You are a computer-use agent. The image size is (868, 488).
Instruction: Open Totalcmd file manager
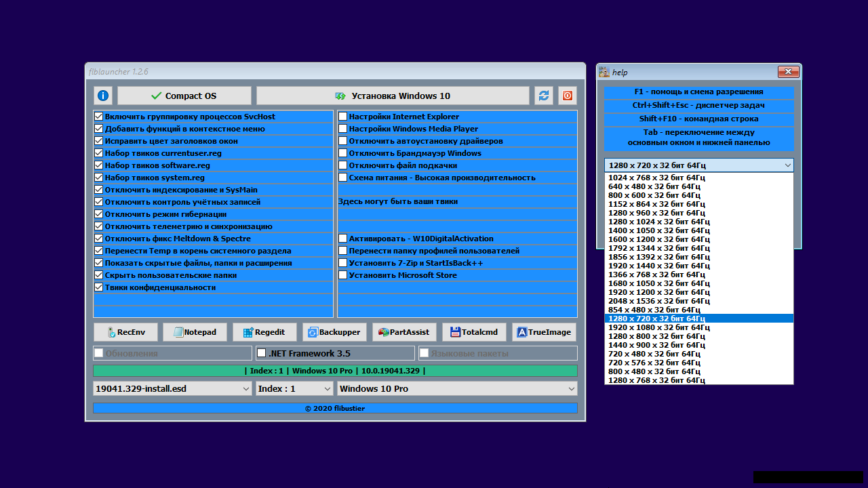(475, 332)
